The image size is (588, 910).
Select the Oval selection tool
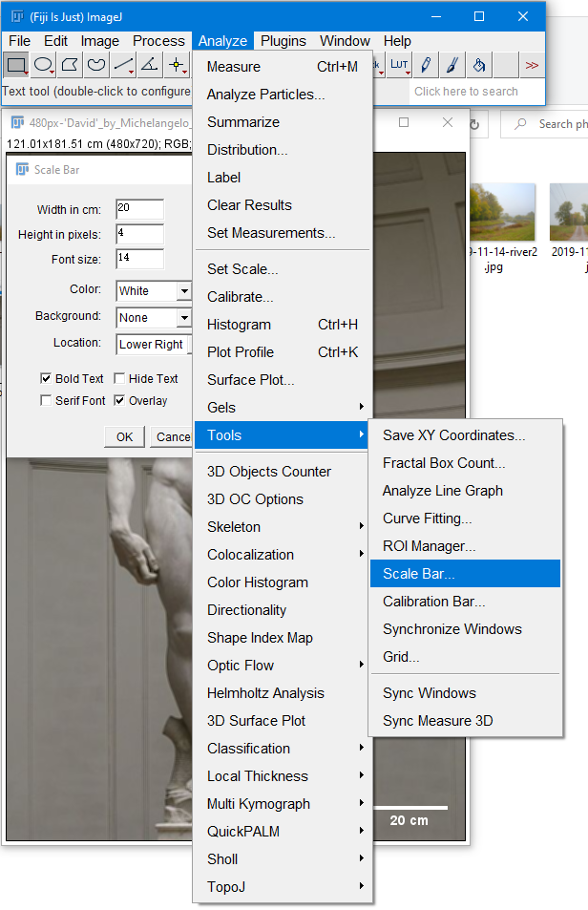point(43,65)
